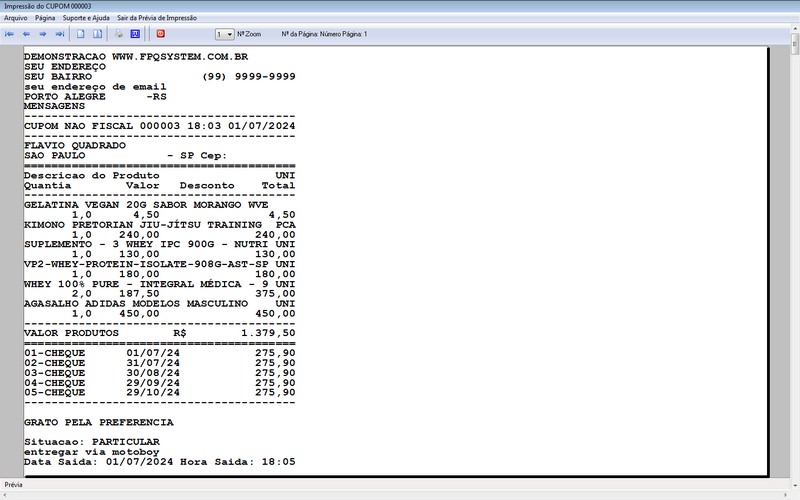Show single page view icon
The image size is (800, 500).
(81, 34)
